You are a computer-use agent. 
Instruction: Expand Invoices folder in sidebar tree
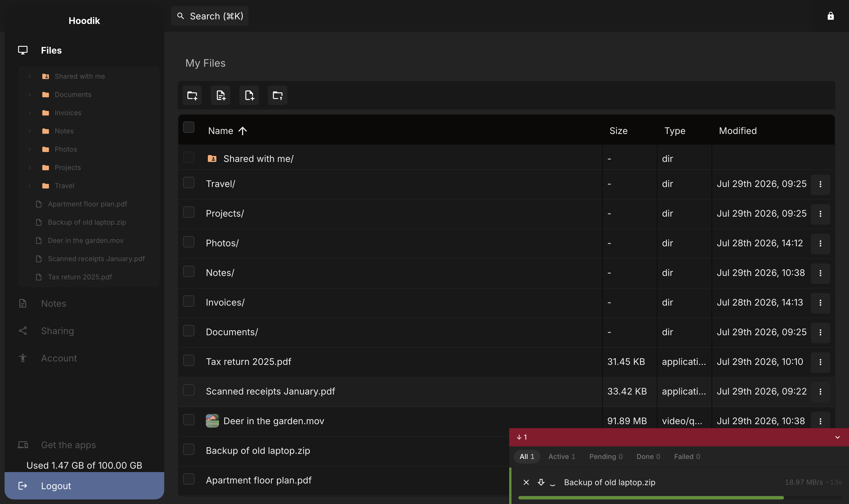pyautogui.click(x=30, y=113)
